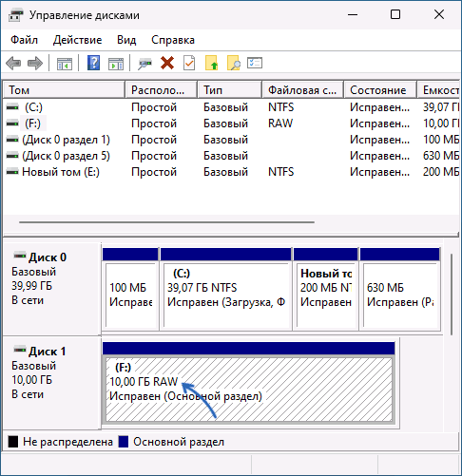Screen dimensions: 462x476
Task: Select the (Диск 0 раздел 1) volume row
Action: tap(231, 140)
